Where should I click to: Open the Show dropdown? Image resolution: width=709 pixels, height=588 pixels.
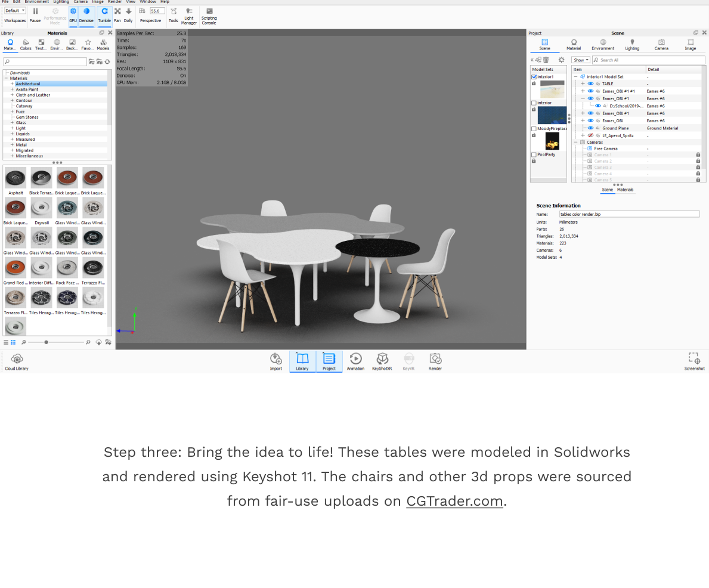(x=581, y=60)
